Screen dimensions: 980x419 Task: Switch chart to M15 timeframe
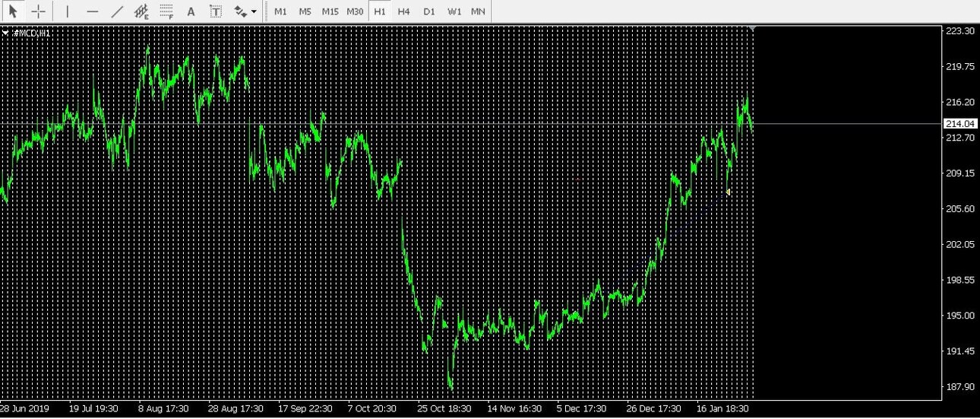[x=330, y=11]
